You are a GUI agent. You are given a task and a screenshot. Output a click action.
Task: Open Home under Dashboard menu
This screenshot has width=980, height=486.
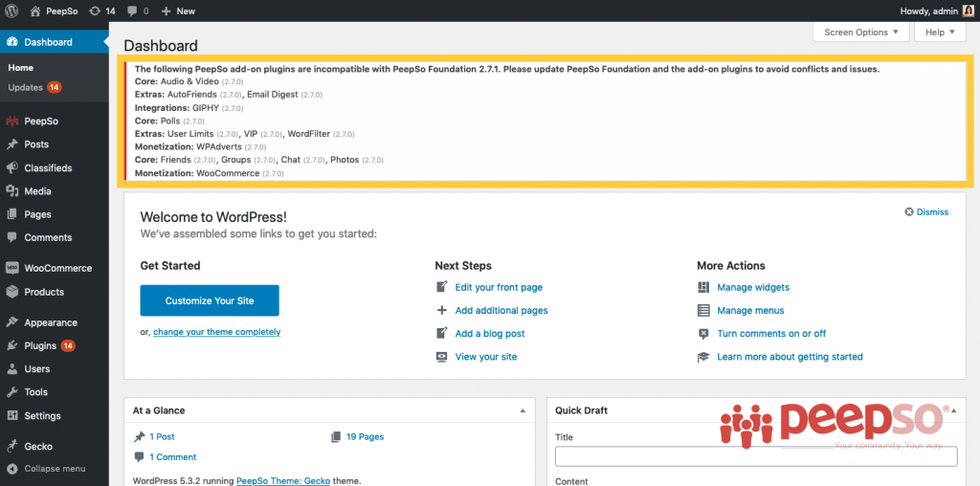pyautogui.click(x=21, y=68)
